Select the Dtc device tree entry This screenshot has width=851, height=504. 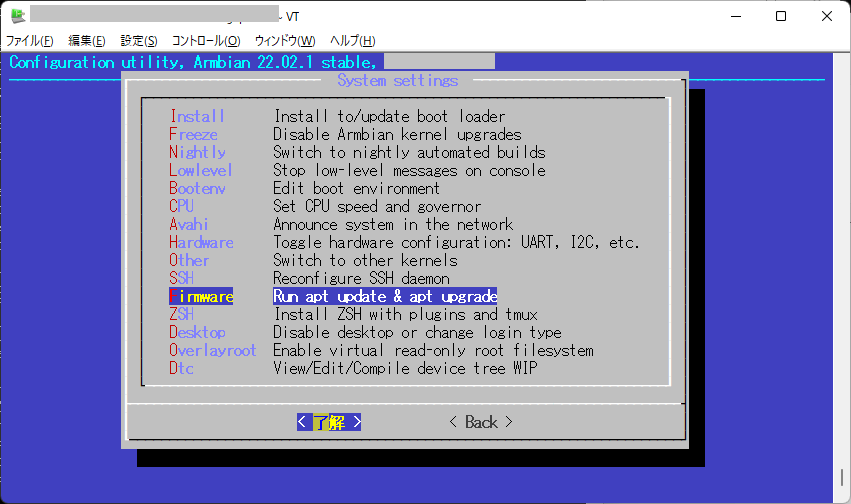point(353,368)
